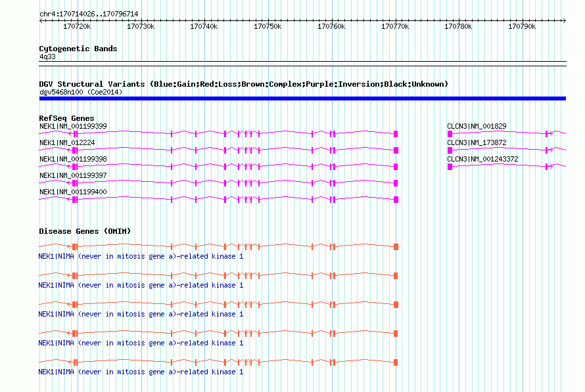Open transcript label NEK1|NM_001199400
This screenshot has height=392, width=585.
(x=73, y=192)
